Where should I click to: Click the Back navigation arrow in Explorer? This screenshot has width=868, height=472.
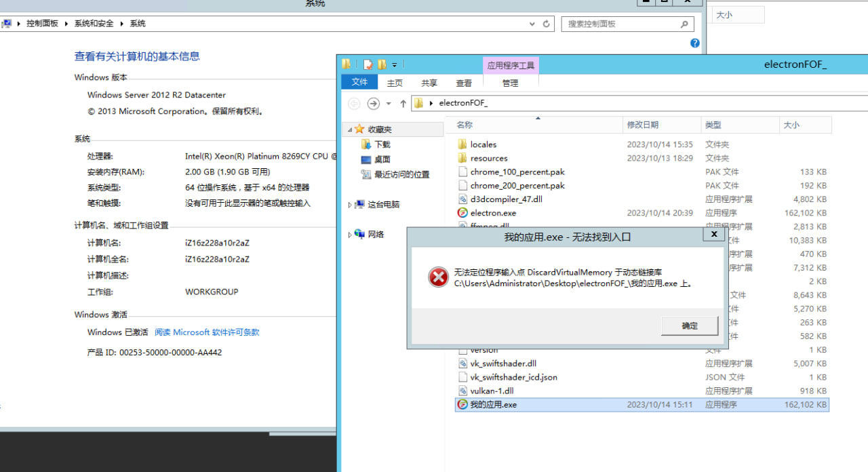coord(354,103)
